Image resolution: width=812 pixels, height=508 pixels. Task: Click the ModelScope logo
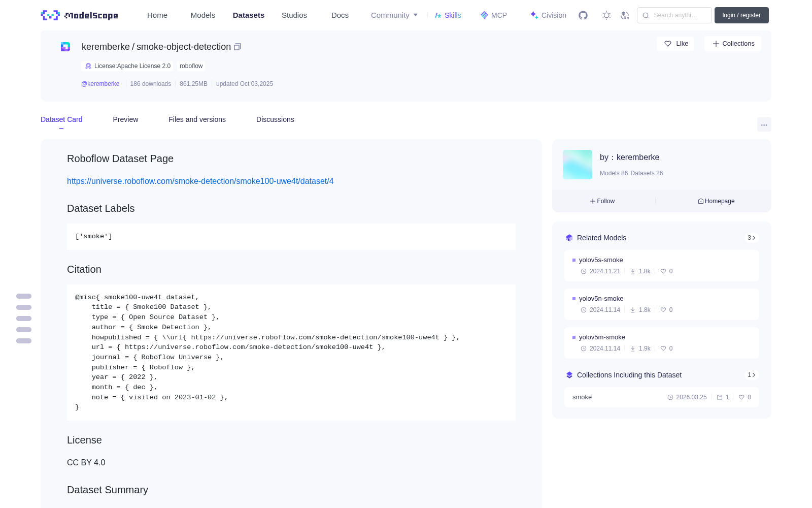[79, 15]
